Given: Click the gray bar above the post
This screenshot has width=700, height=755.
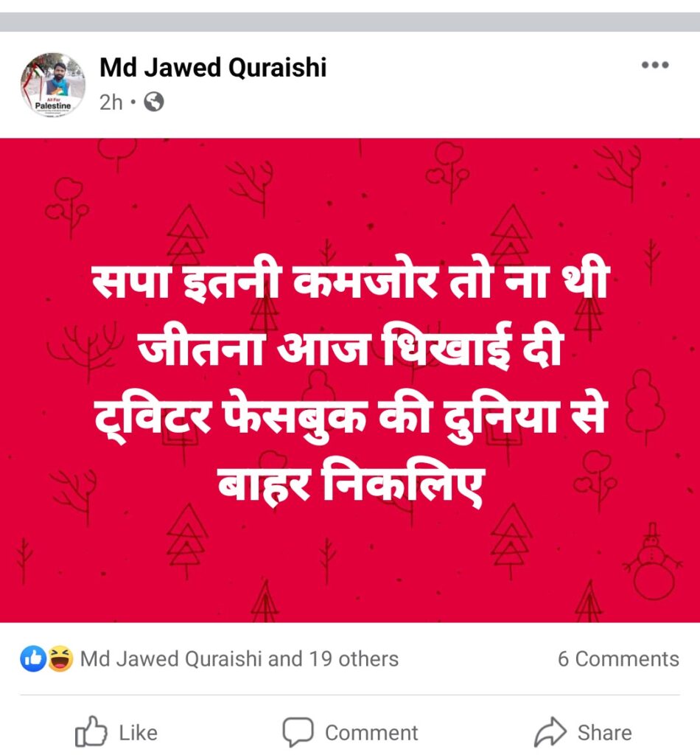Looking at the screenshot, I should click(x=350, y=22).
